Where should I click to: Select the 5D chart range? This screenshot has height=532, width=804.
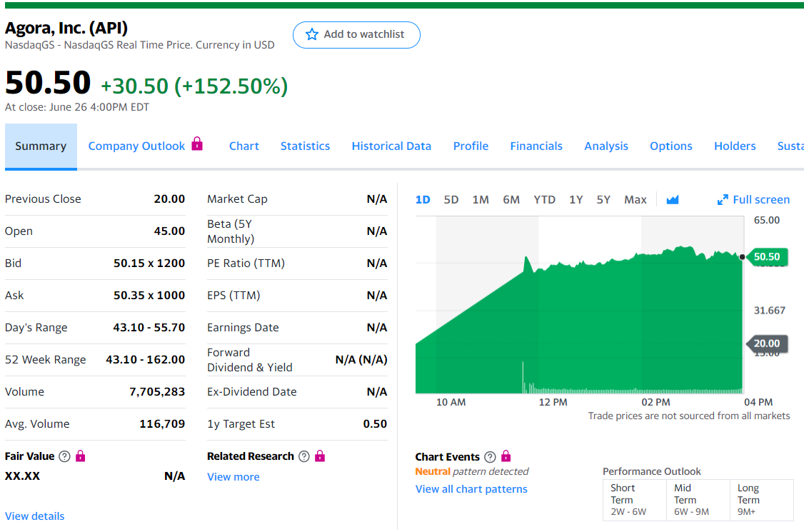[451, 199]
